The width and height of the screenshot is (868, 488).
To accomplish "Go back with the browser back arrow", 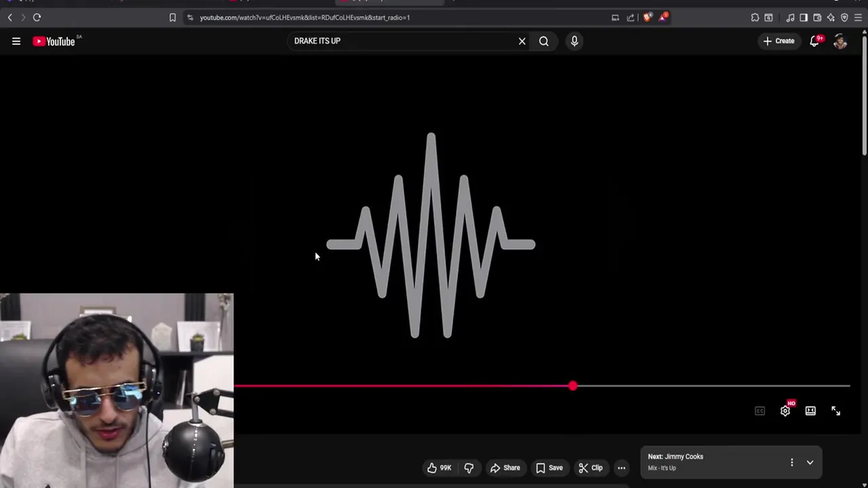I will pyautogui.click(x=9, y=17).
